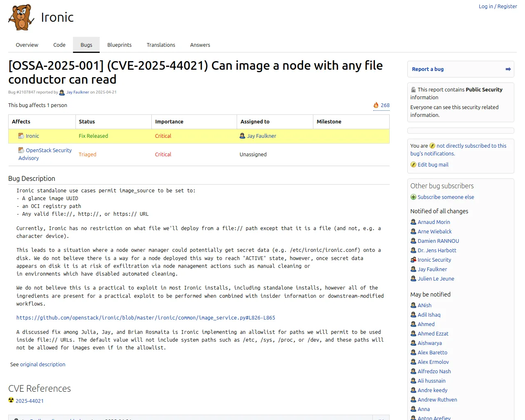Click the edit icon before 'not directly subscribed'
525x420 pixels.
coord(432,146)
